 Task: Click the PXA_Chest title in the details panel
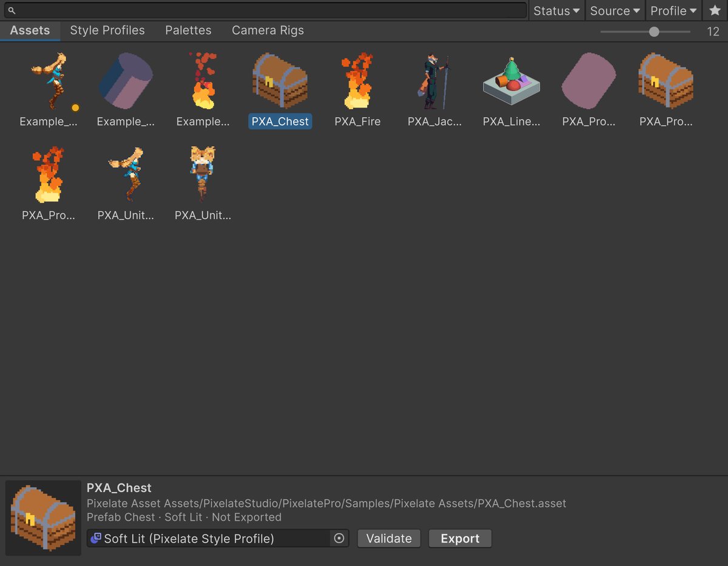click(x=119, y=488)
